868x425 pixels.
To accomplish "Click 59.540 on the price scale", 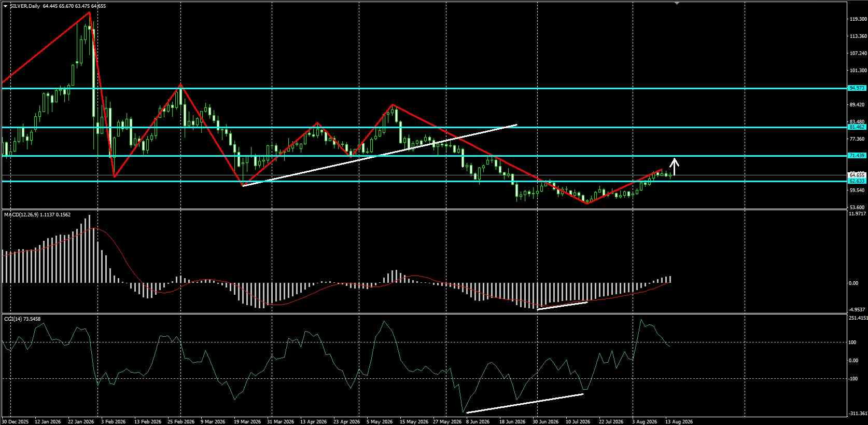I will pos(858,190).
